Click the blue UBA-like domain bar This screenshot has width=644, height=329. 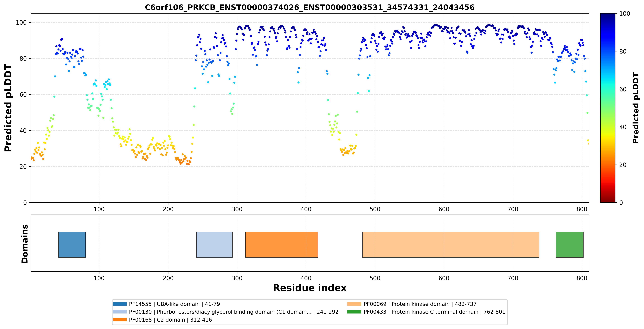pyautogui.click(x=72, y=244)
